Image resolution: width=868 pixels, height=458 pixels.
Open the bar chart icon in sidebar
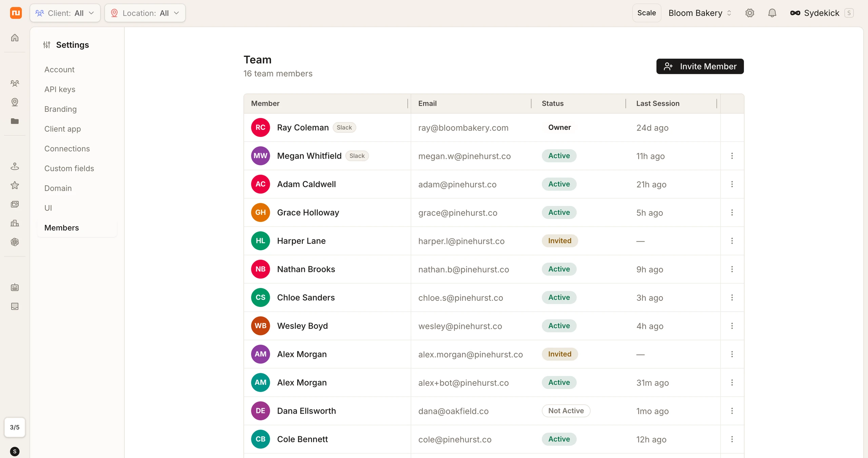[15, 223]
